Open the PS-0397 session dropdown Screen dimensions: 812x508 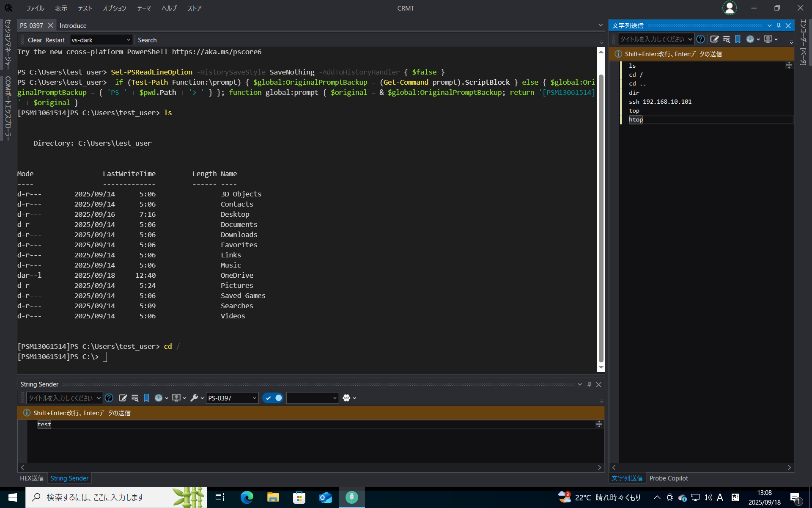(x=254, y=398)
